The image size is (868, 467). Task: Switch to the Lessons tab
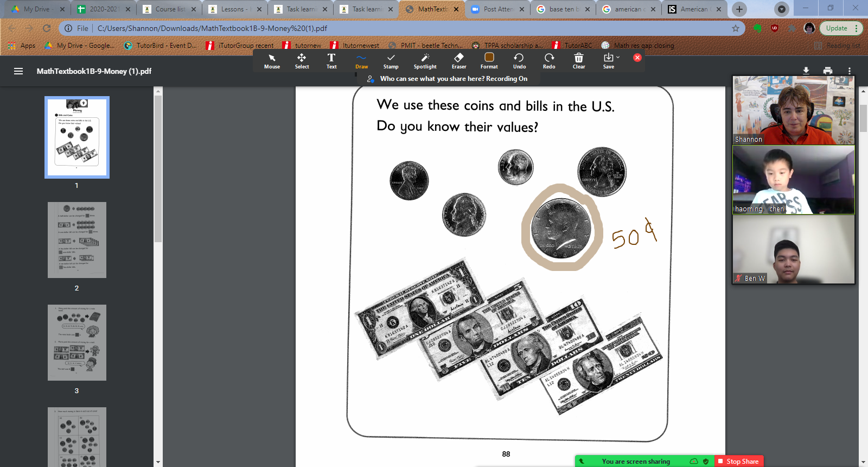tap(235, 9)
